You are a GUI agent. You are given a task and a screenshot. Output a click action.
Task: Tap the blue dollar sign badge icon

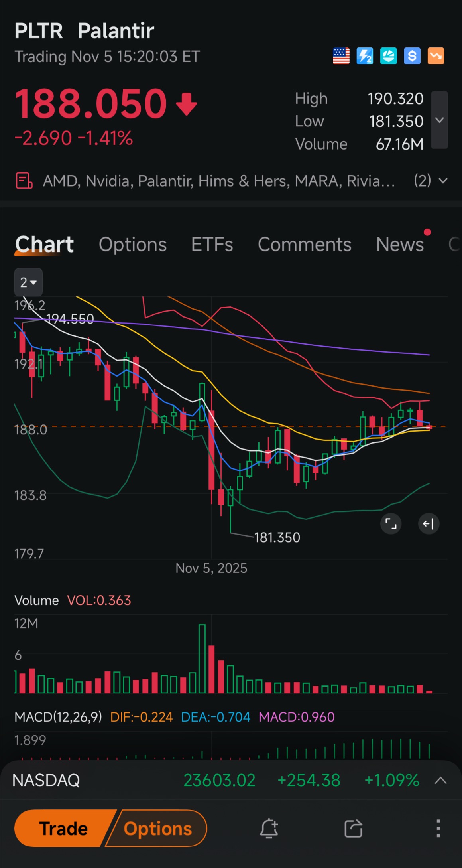pos(412,56)
